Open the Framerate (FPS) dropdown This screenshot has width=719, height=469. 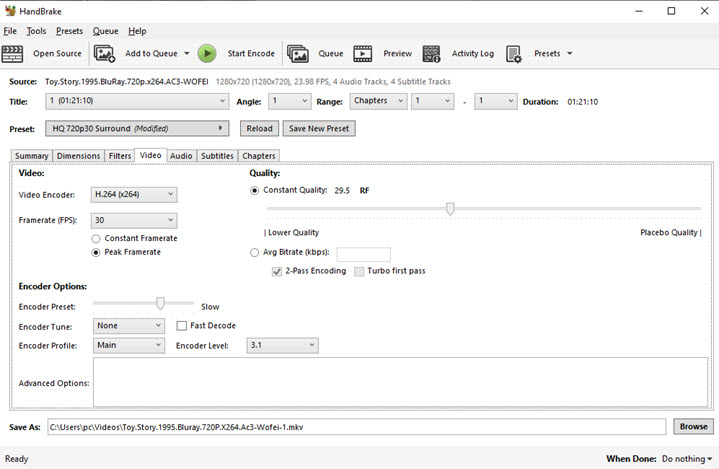coord(134,221)
